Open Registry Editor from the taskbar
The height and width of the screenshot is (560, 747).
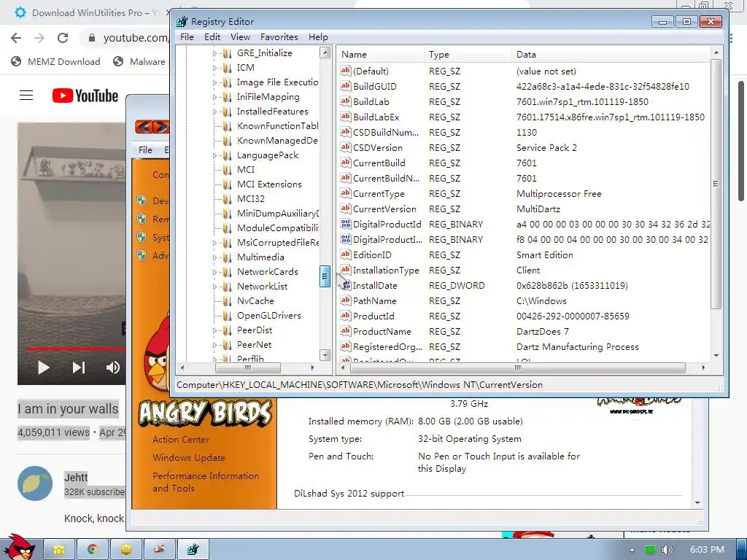point(193,549)
